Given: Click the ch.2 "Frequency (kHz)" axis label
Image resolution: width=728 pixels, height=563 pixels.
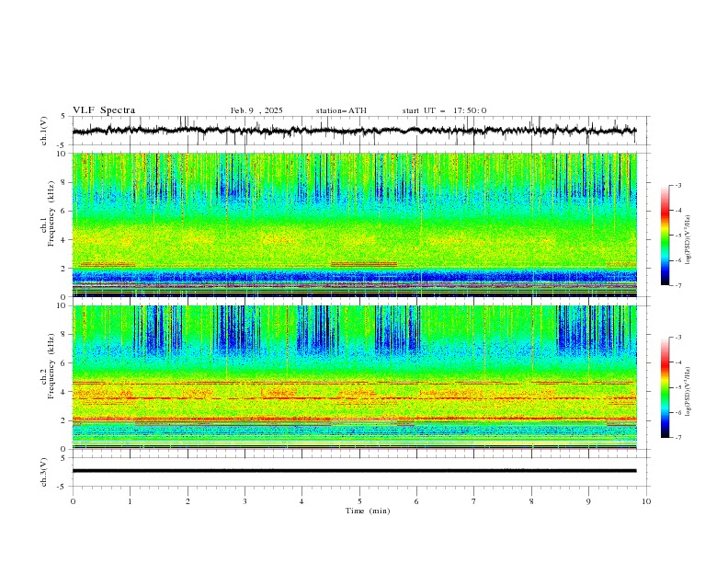Looking at the screenshot, I should [x=51, y=366].
